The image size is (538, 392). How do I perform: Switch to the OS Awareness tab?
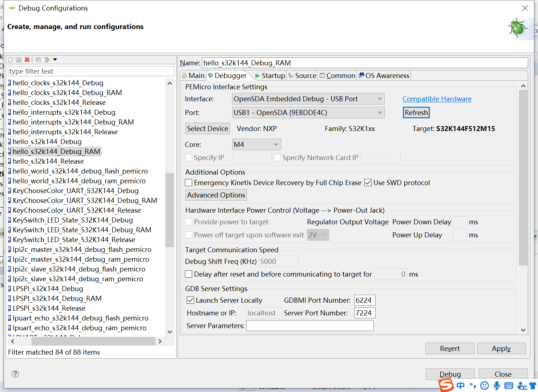tap(384, 75)
